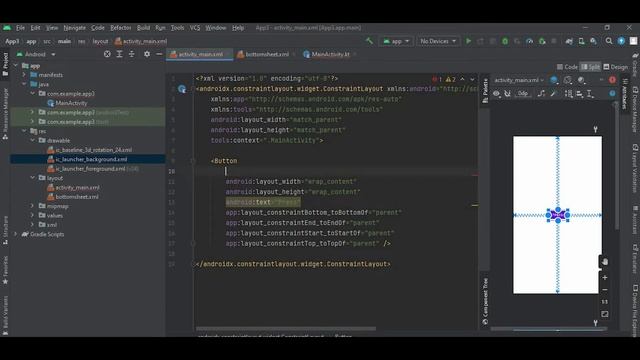Zoom in design preview with plus
This screenshot has width=640, height=360.
coord(604,278)
